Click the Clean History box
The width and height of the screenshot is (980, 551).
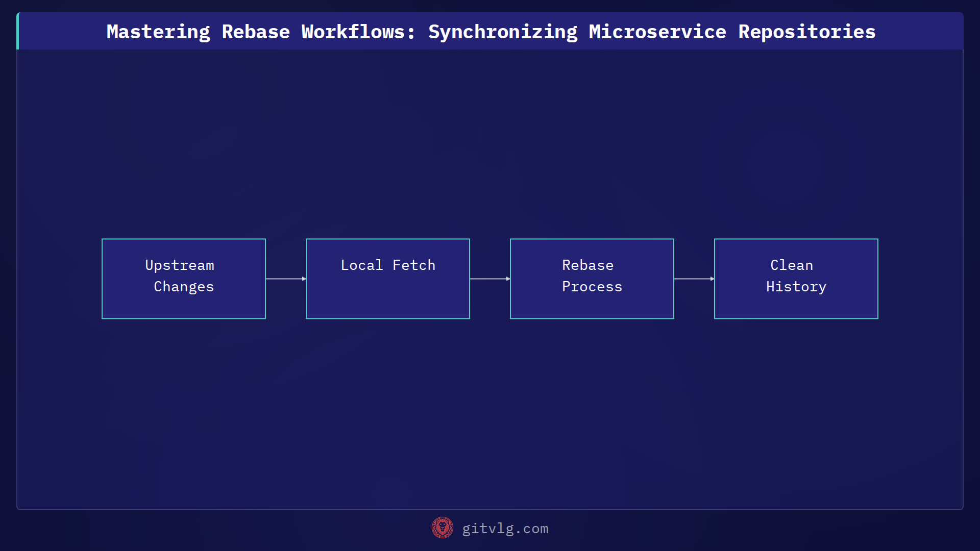click(x=796, y=279)
